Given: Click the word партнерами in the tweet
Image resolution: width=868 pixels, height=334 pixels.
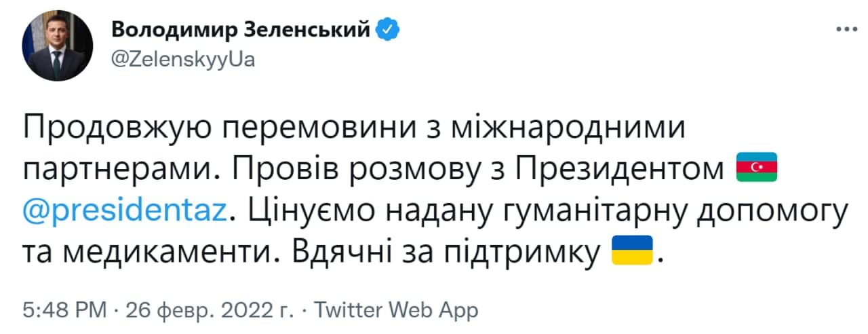Looking at the screenshot, I should [x=117, y=168].
